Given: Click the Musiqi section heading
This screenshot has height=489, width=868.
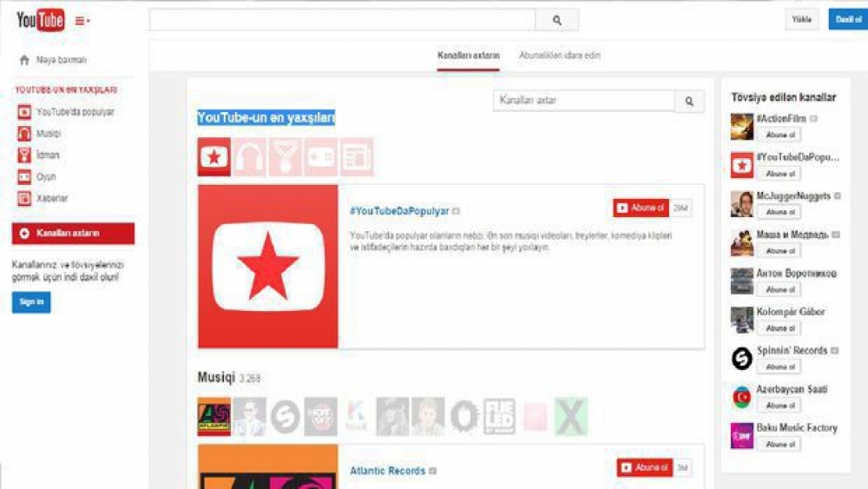Looking at the screenshot, I should [x=216, y=378].
